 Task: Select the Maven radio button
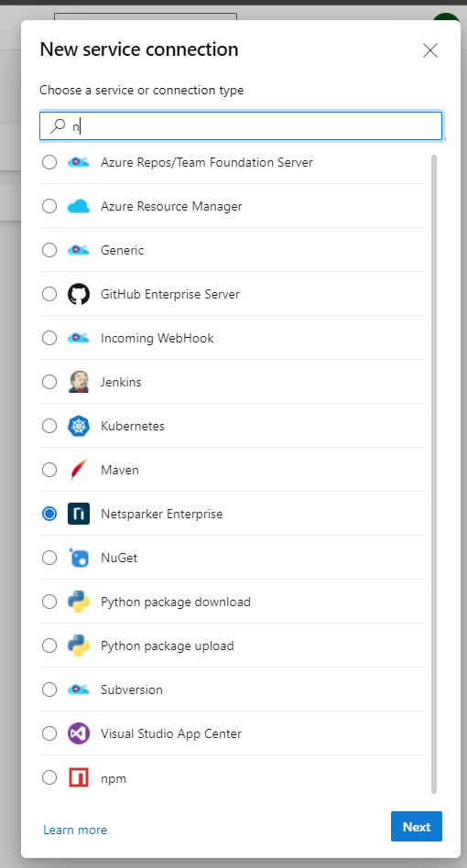coord(49,470)
